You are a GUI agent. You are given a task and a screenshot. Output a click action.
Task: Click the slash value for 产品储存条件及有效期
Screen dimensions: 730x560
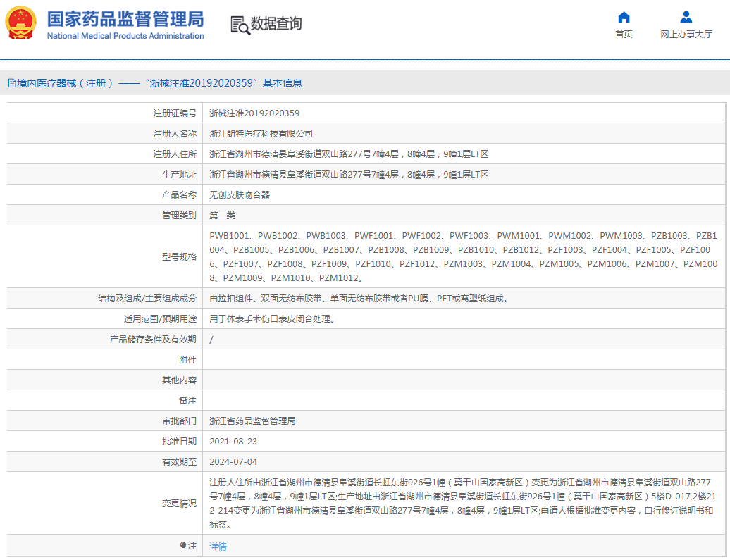(211, 340)
